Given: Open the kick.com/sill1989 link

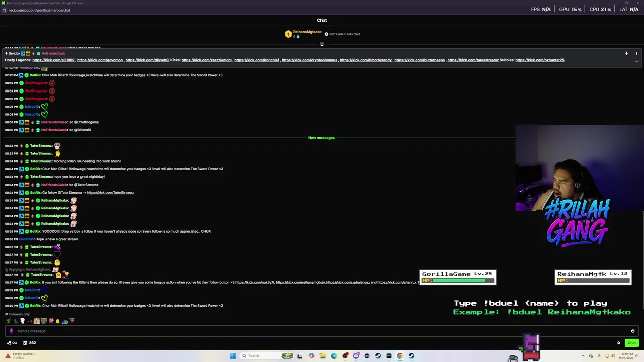Looking at the screenshot, I should coord(53,60).
